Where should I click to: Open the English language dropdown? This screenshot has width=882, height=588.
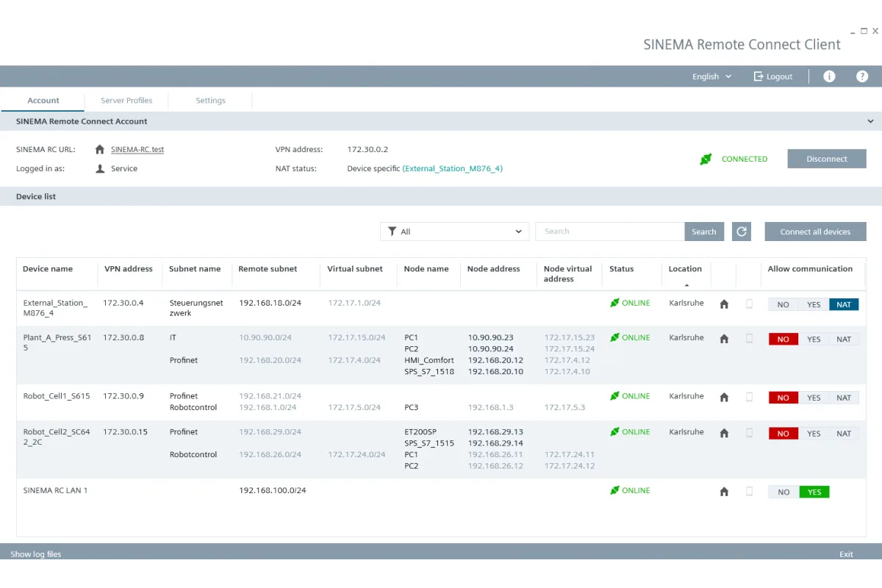711,76
